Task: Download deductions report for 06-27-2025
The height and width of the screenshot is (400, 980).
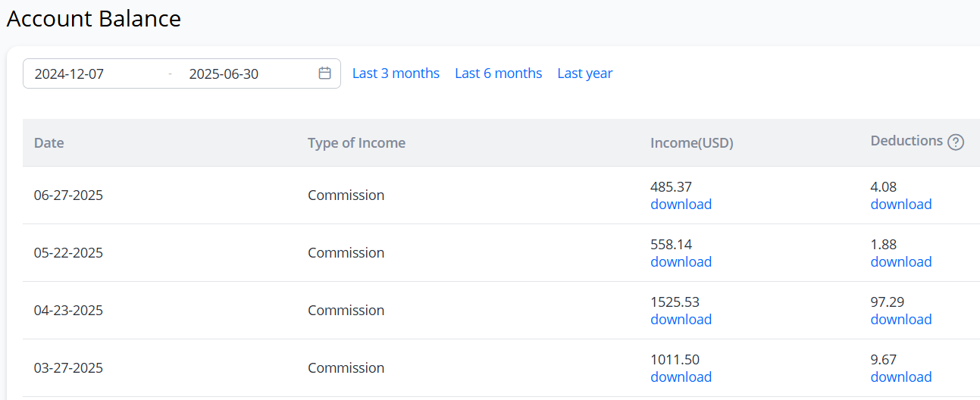Action: pos(901,205)
